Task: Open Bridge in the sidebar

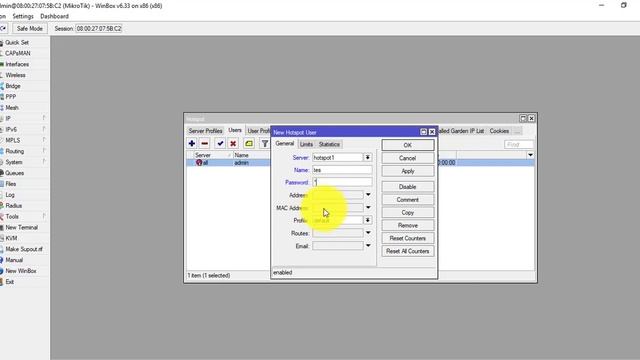Action: [x=13, y=86]
